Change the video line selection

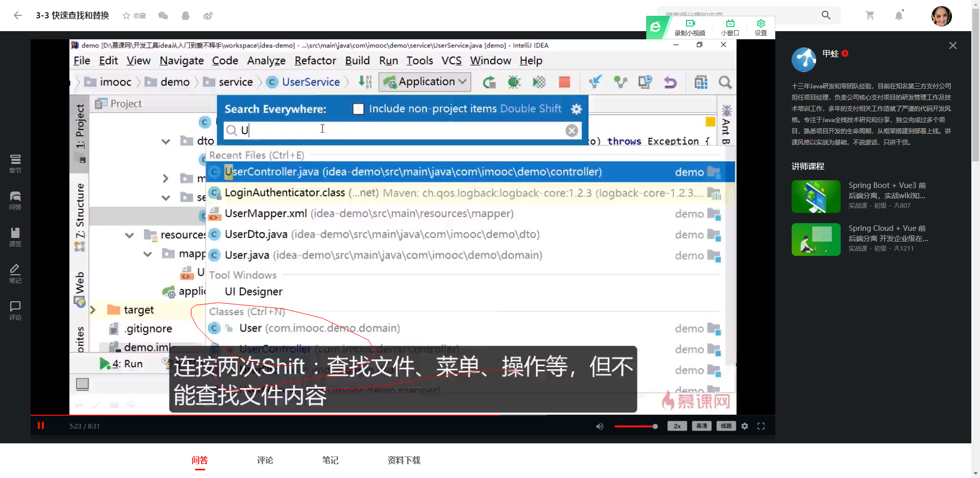(x=726, y=426)
